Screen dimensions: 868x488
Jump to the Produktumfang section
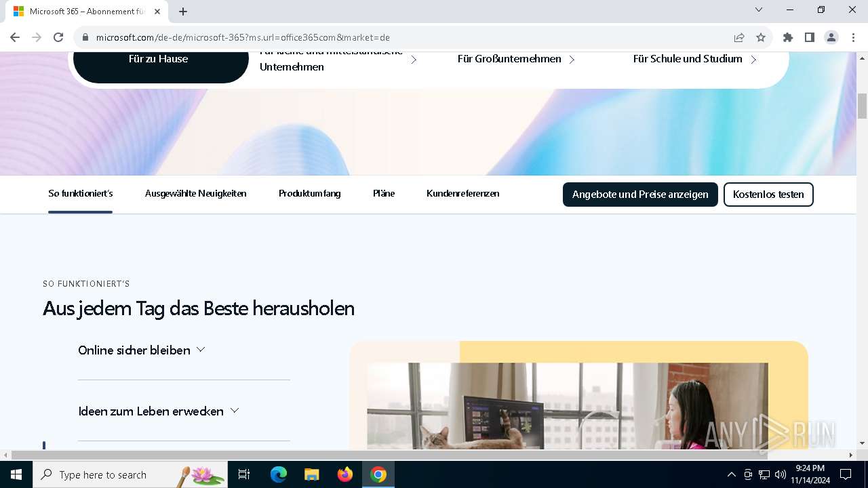[x=309, y=194]
